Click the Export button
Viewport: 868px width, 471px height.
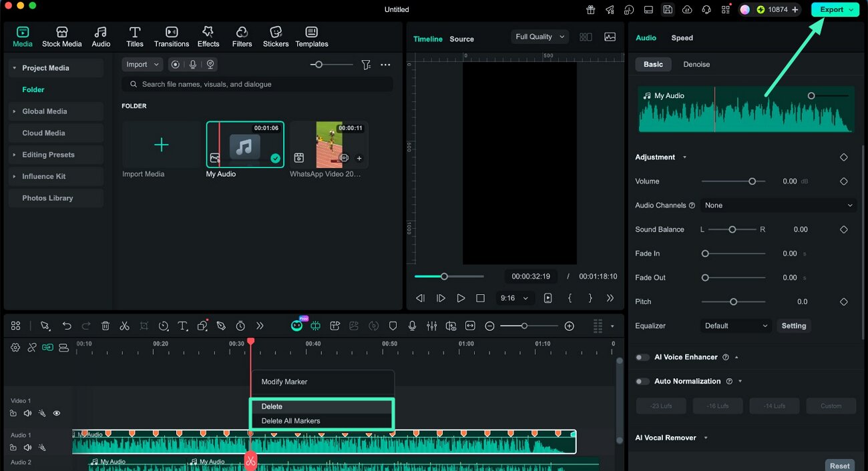click(x=835, y=9)
